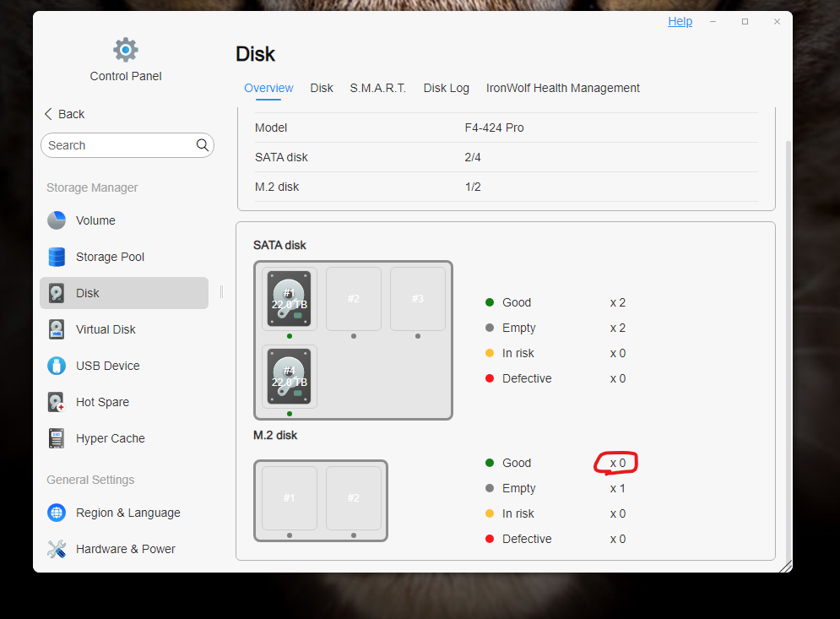Select empty M.2 slot #2
The image size is (840, 619).
tap(354, 498)
